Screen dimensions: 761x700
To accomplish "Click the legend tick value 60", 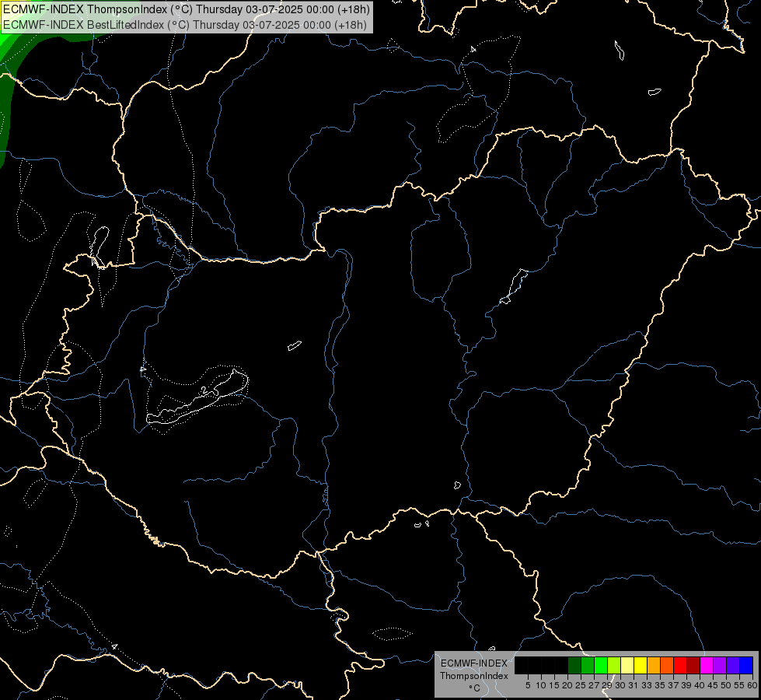I will tap(752, 685).
